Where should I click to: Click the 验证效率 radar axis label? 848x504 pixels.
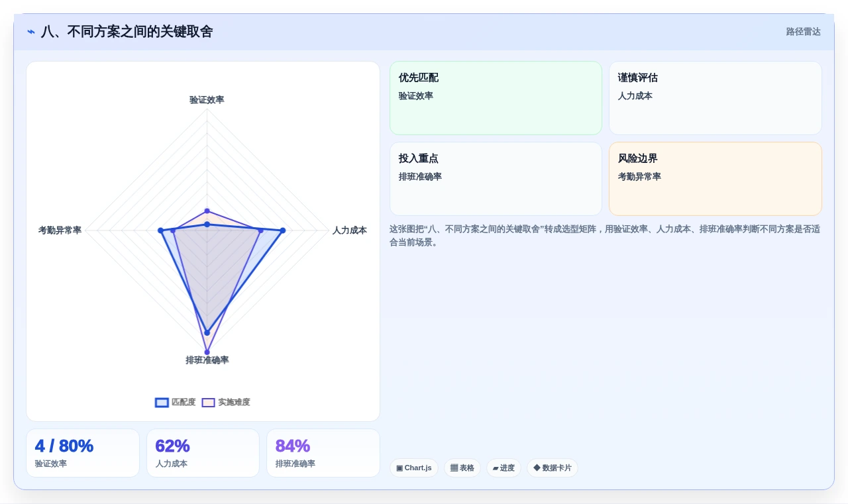(x=207, y=100)
